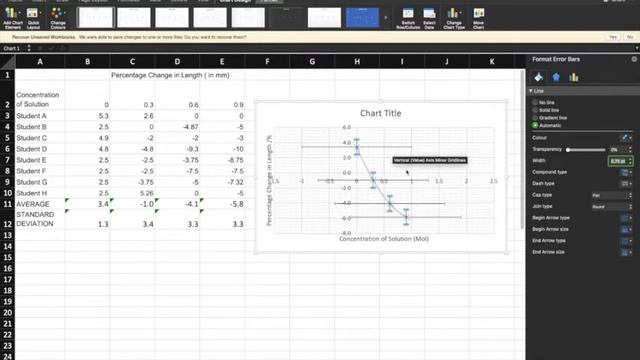Image resolution: width=640 pixels, height=360 pixels.
Task: Open the Fill & Line paint bucket tab
Action: (538, 77)
